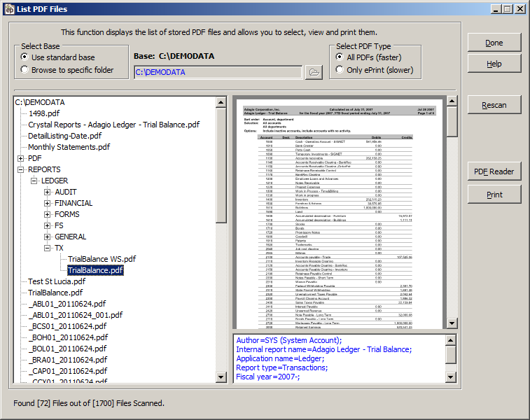
Task: Select Browse to specific folder option
Action: point(25,69)
